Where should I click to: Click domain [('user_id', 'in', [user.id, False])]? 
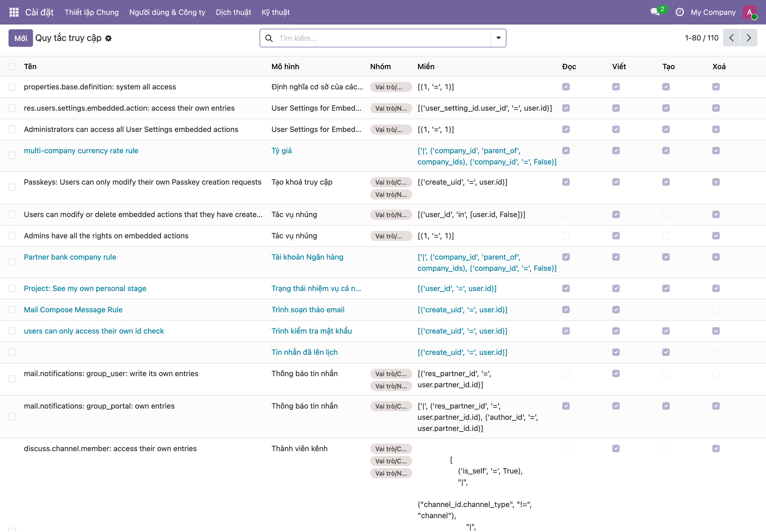coord(471,214)
